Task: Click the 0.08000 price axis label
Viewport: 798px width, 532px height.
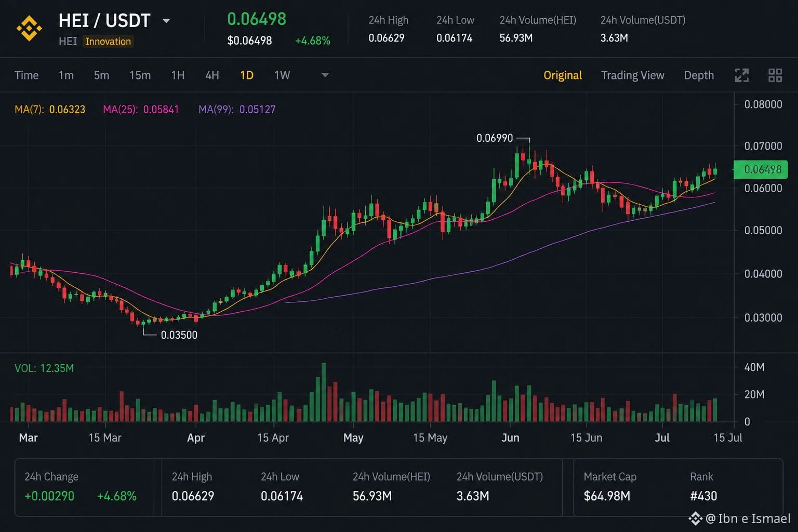Action: point(763,104)
